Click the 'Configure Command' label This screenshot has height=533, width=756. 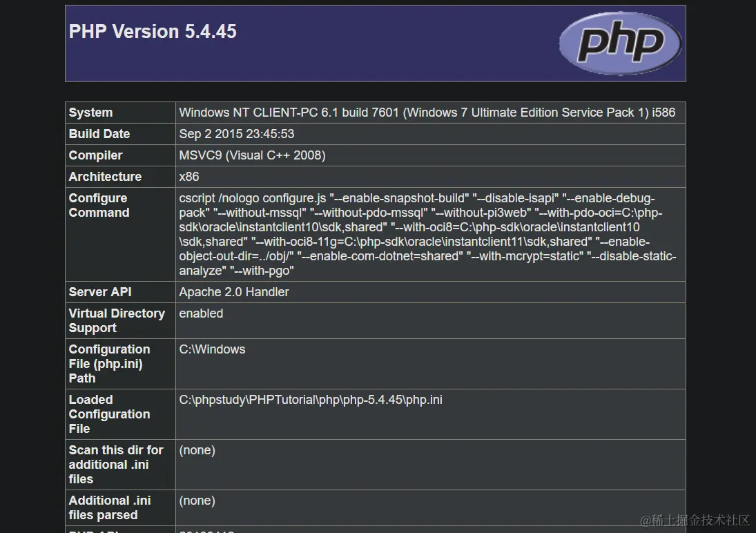pyautogui.click(x=99, y=205)
